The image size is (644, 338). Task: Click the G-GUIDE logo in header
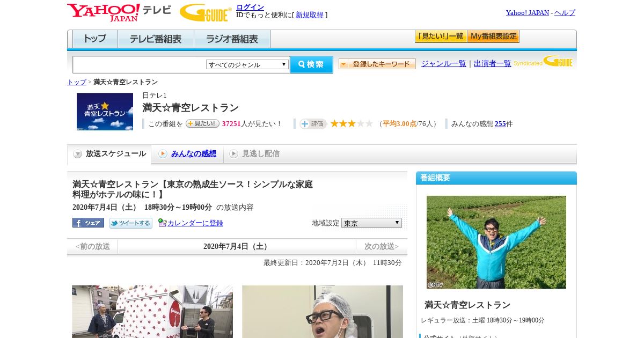coord(206,12)
